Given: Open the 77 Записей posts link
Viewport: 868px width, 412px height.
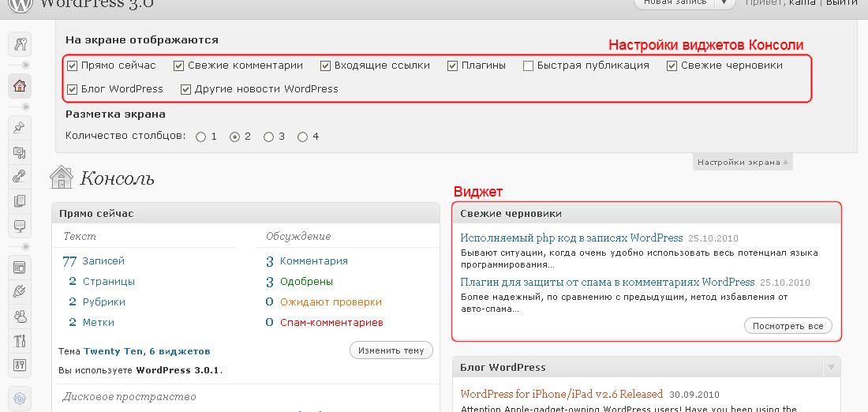Looking at the screenshot, I should (x=94, y=260).
